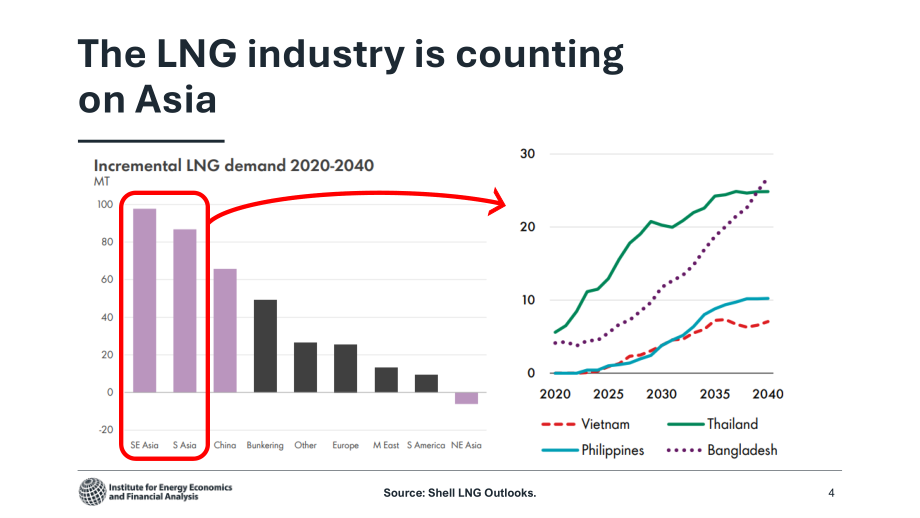Select the S Asia bar
Viewport: 920px width, 518px height.
185,311
